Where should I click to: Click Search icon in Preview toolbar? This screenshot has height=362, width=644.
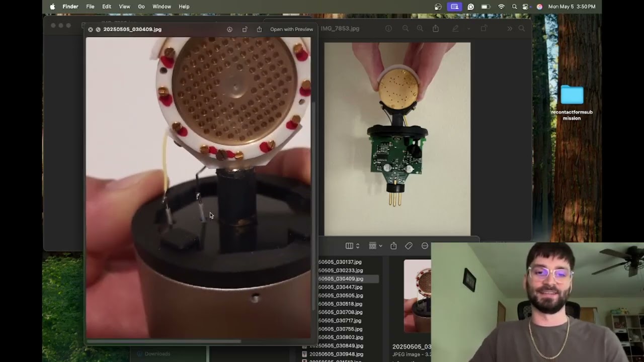(522, 29)
